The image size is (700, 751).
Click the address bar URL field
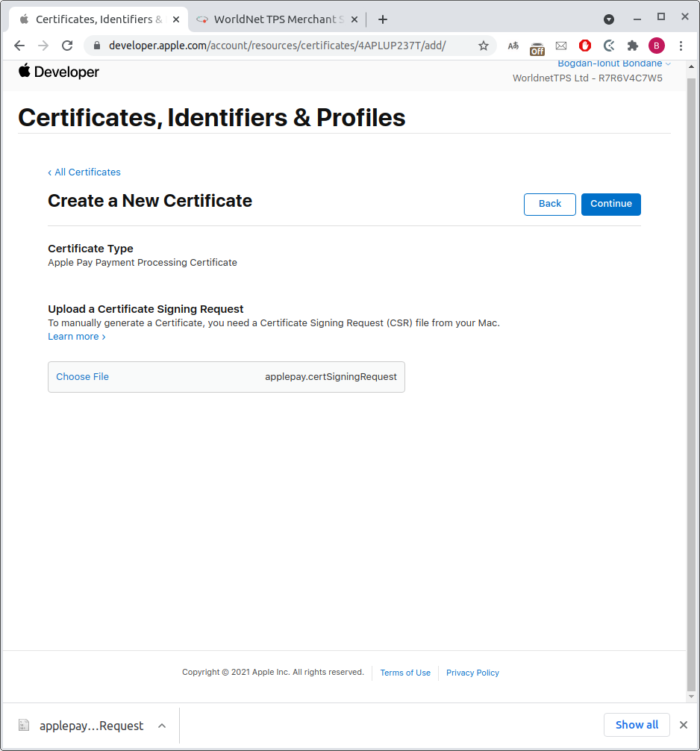tap(284, 46)
